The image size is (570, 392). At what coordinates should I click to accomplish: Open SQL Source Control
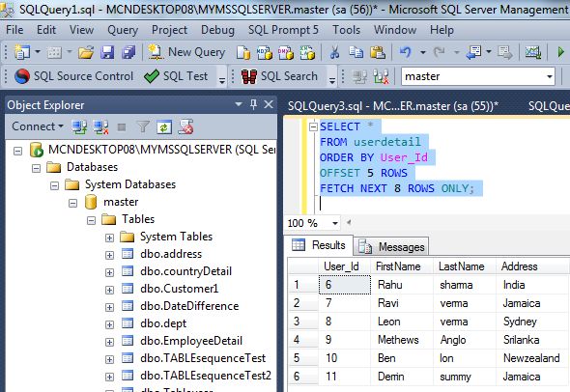coord(74,76)
